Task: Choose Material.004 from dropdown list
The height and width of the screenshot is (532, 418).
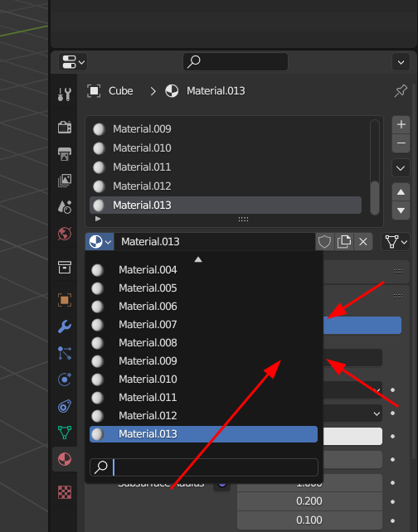Action: pyautogui.click(x=204, y=270)
